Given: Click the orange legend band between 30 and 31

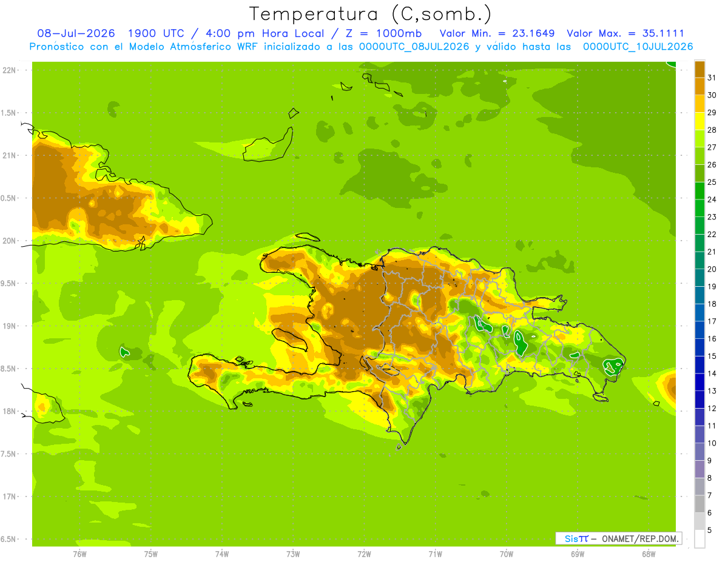Looking at the screenshot, I should (x=699, y=87).
